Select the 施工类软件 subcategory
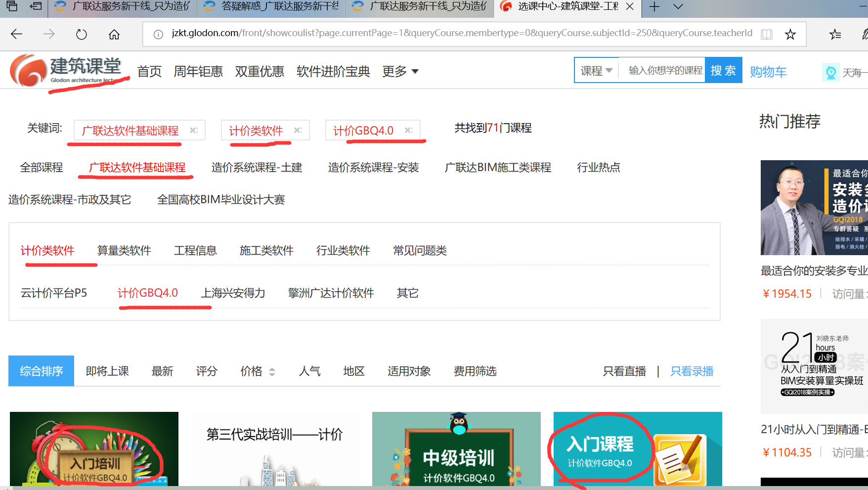The width and height of the screenshot is (868, 490). click(266, 251)
